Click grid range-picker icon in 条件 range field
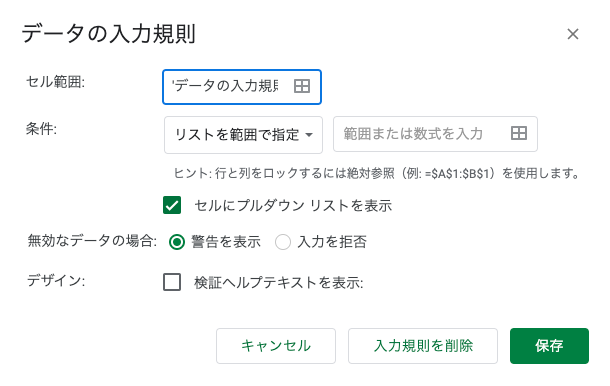This screenshot has width=610, height=386. (x=519, y=133)
